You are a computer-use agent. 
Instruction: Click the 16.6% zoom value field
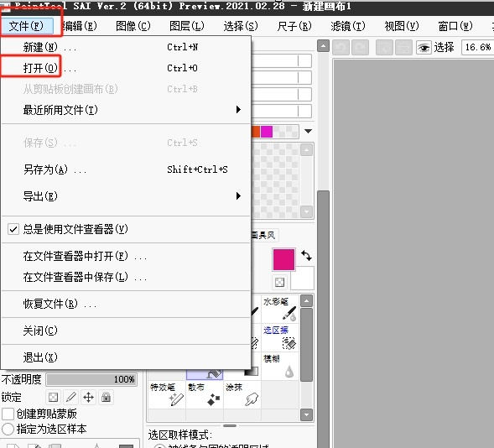coord(477,48)
